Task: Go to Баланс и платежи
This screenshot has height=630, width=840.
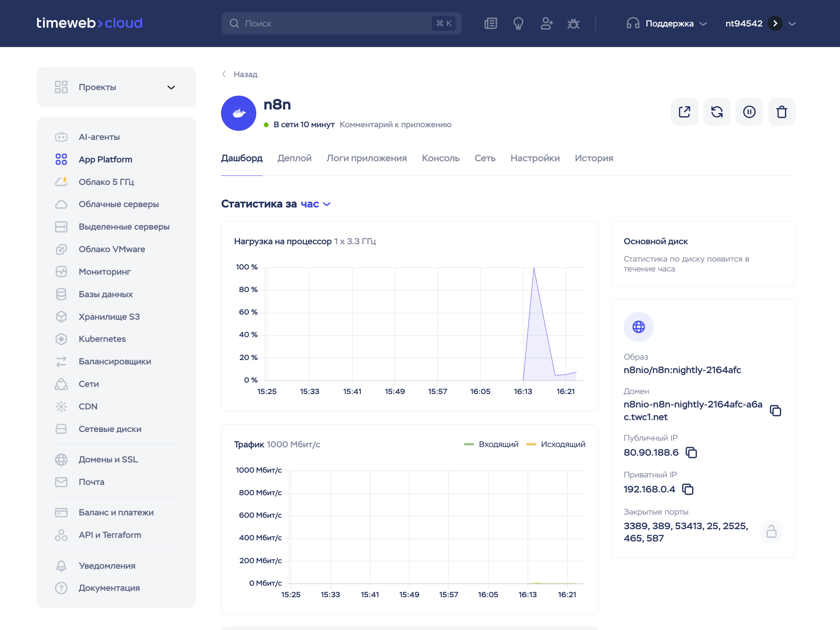Action: 116,513
